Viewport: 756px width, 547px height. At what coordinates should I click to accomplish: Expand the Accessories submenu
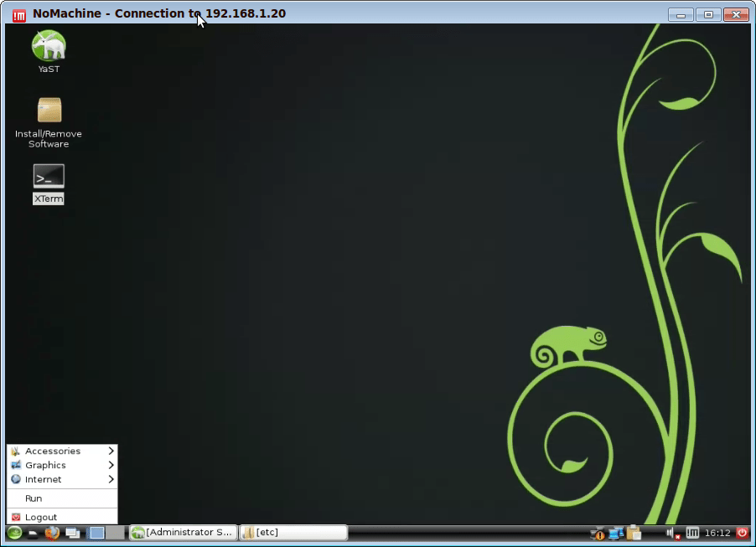point(62,452)
